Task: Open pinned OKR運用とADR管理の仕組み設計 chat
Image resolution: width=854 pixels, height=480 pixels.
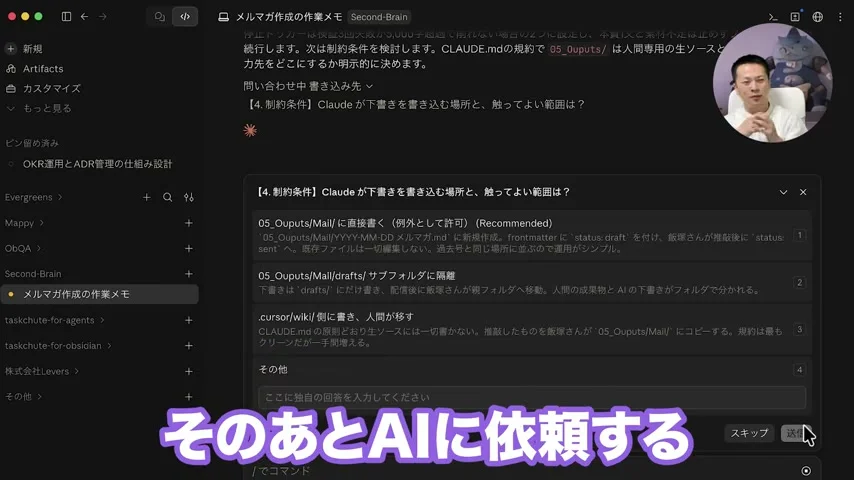Action: click(x=97, y=164)
